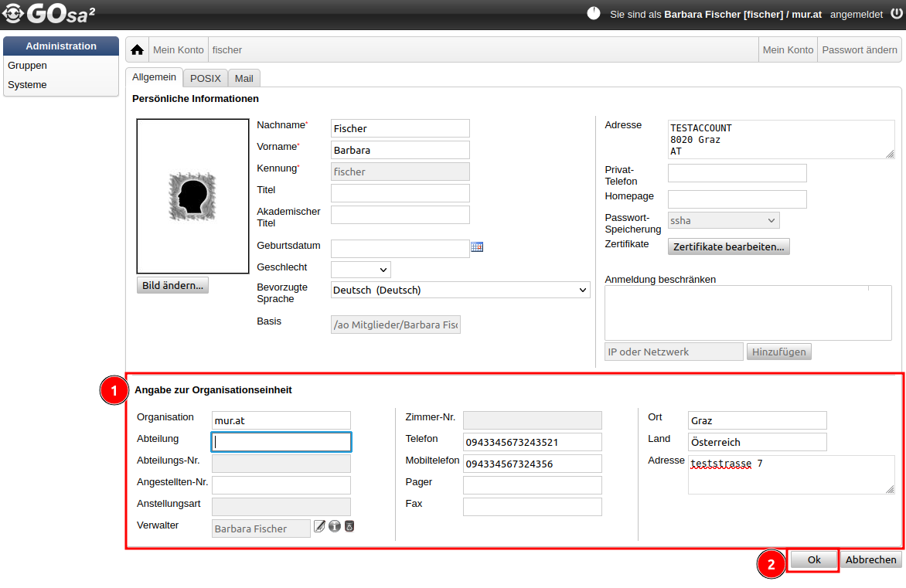
Task: Click the user portrait thumbnail
Action: pos(192,196)
